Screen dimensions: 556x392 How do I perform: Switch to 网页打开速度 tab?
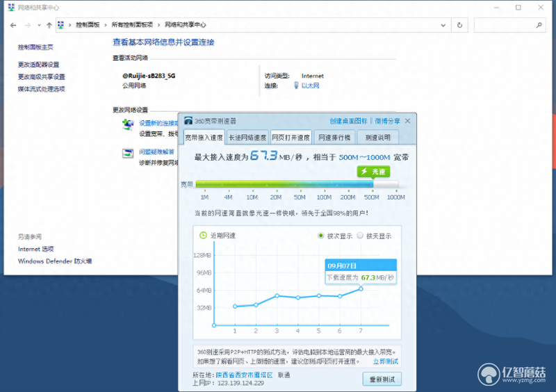point(291,138)
